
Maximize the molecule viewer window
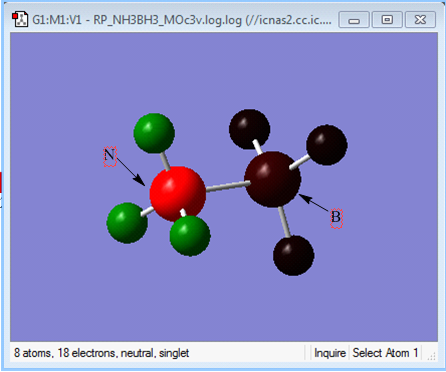[387, 20]
